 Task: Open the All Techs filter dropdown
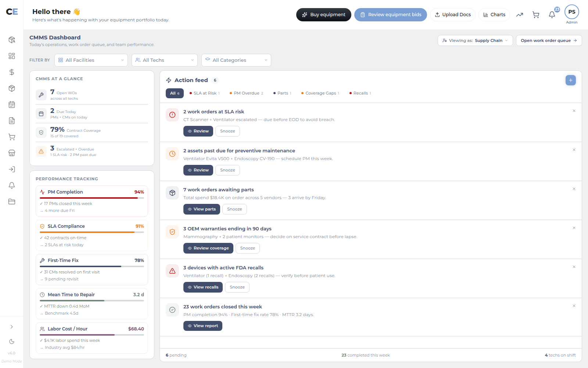[x=165, y=60]
